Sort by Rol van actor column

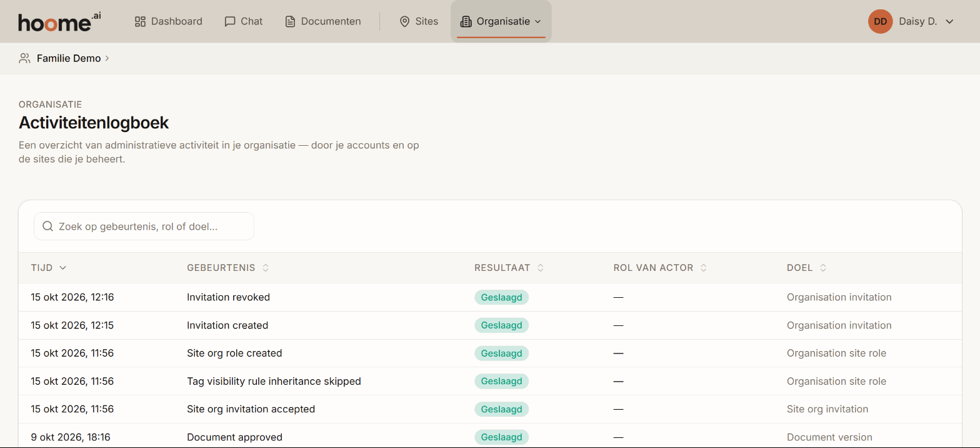(661, 268)
